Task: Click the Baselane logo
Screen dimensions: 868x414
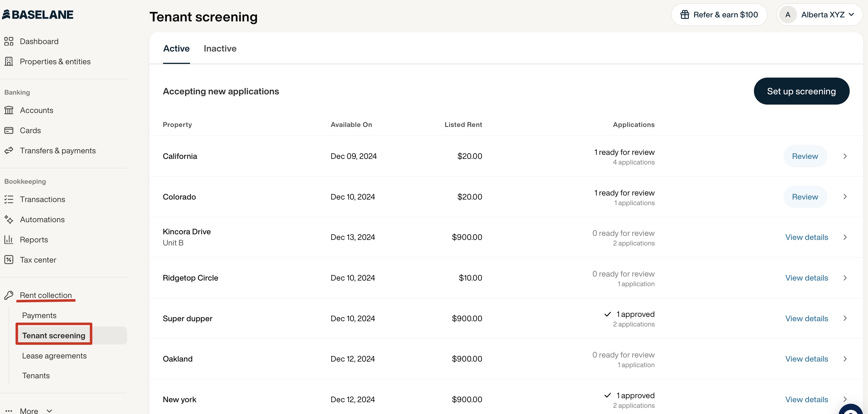Action: 38,15
